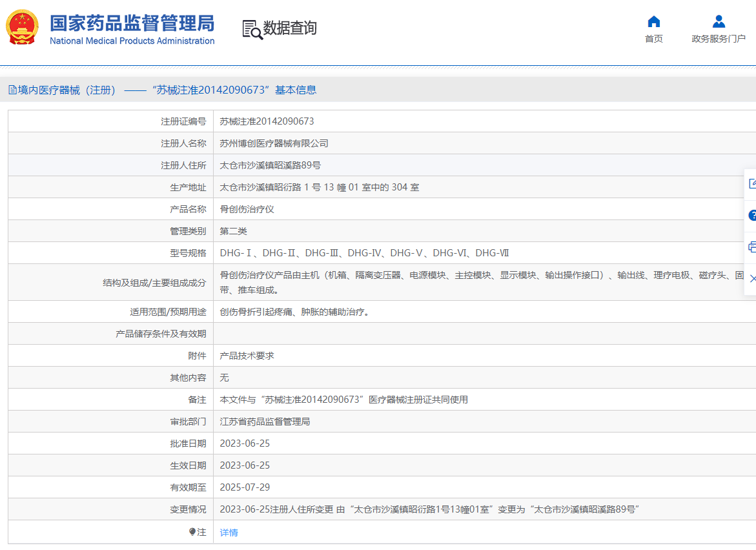Select the model list starting with DHG-Ⅰ
This screenshot has height=550, width=756.
click(364, 253)
